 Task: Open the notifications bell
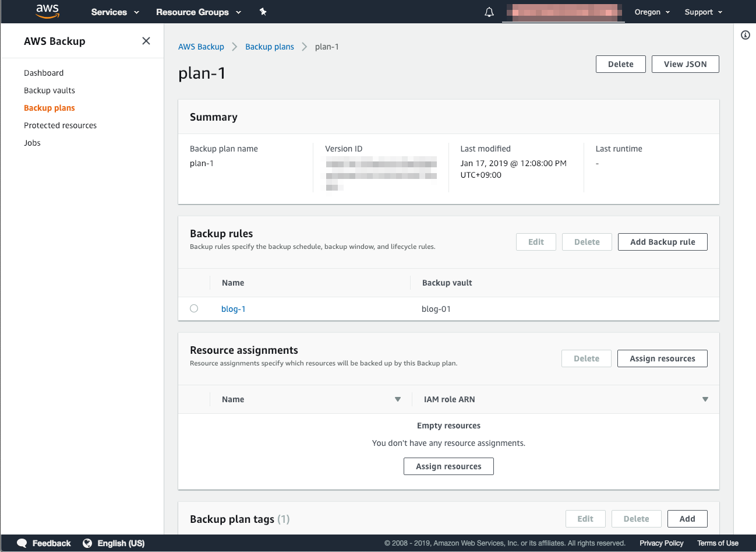pyautogui.click(x=489, y=12)
